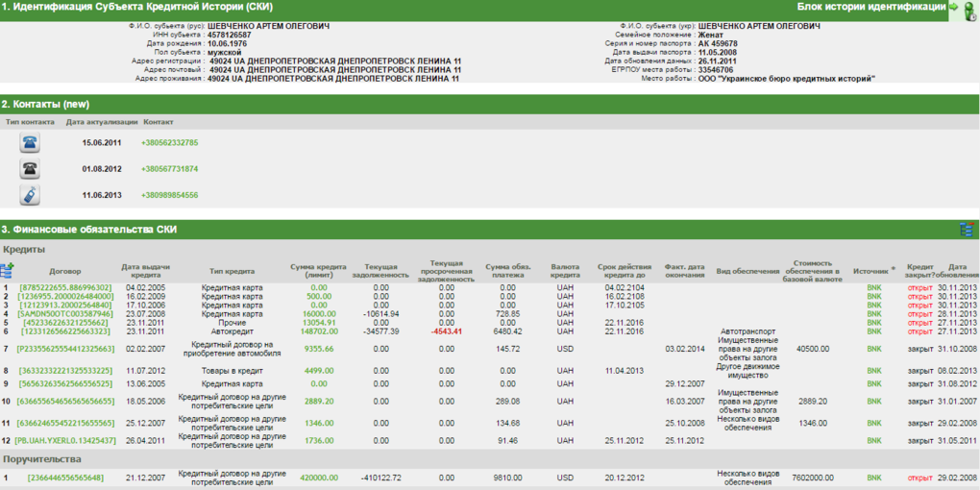Click the tree view icon in section 3 header

pos(967,230)
